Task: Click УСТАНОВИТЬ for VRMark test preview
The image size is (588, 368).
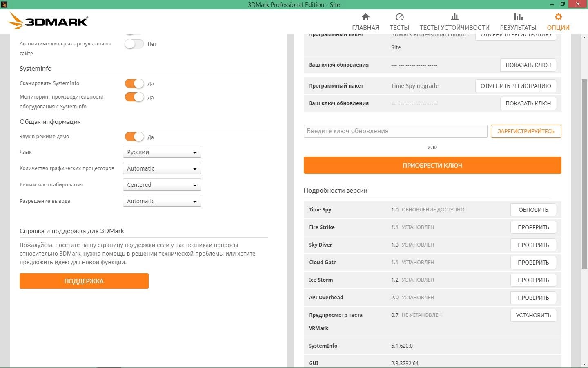Action: (533, 315)
